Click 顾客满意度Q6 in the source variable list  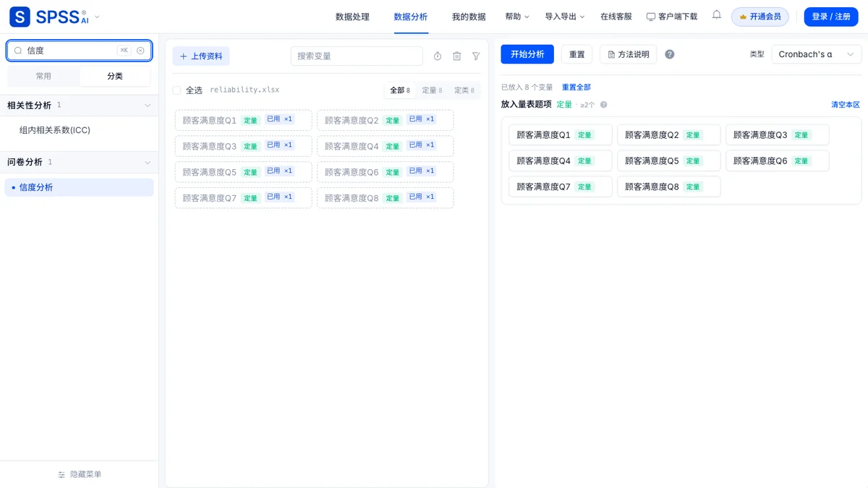click(386, 172)
